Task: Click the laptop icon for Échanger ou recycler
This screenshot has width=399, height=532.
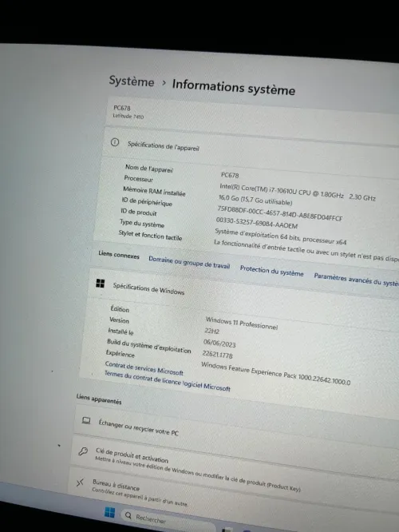Action: (x=86, y=421)
